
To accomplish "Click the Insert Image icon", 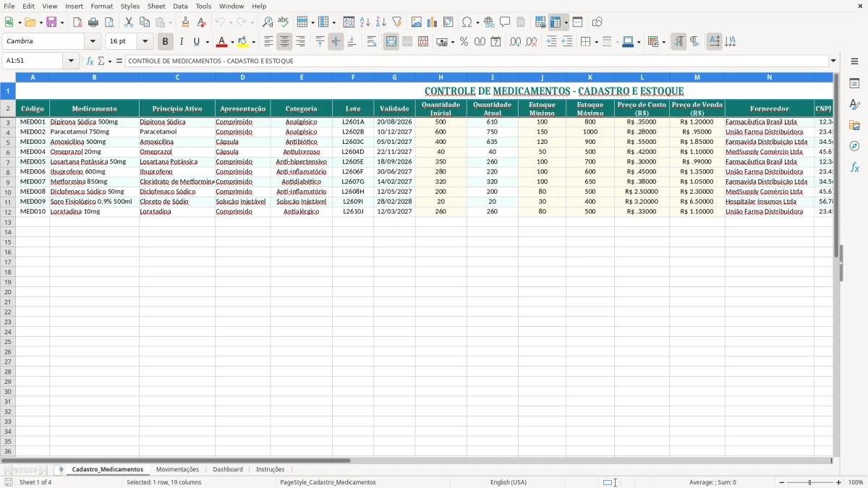I will click(x=417, y=22).
